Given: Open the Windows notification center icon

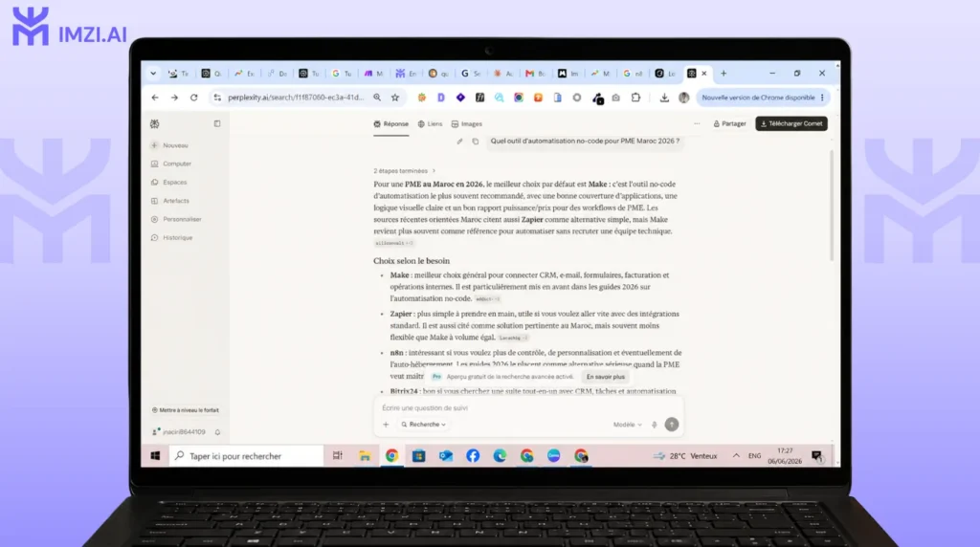Looking at the screenshot, I should coord(817,456).
